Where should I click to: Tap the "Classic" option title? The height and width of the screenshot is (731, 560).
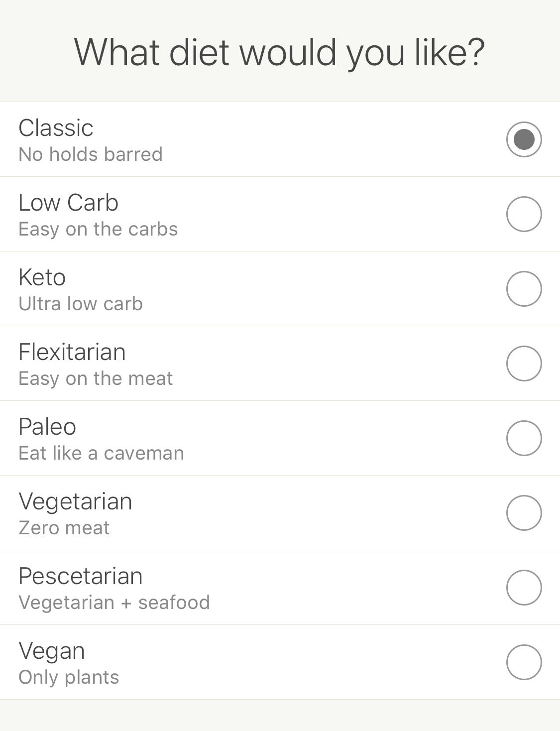point(56,128)
